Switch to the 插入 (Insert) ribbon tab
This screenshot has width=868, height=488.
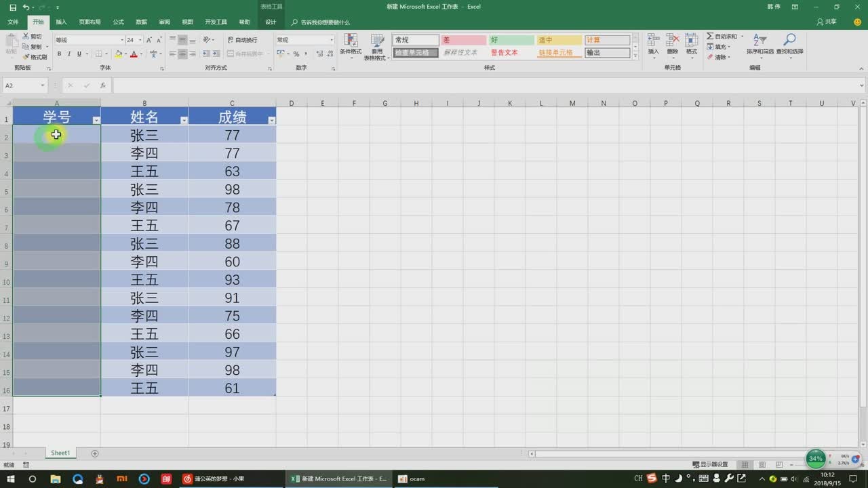click(61, 22)
